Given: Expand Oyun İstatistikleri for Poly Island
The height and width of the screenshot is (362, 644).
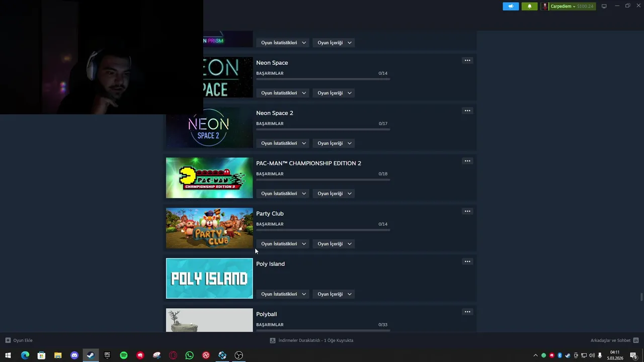Looking at the screenshot, I should point(283,294).
